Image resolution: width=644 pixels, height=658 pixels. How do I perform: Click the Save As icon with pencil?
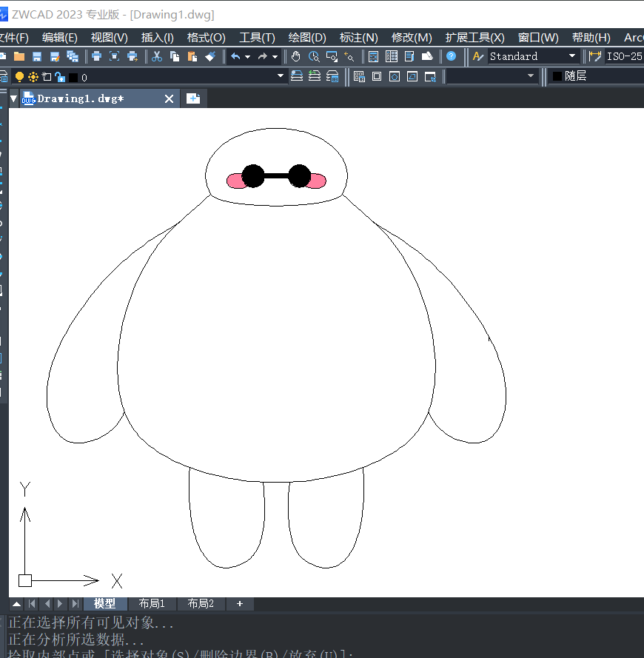55,56
